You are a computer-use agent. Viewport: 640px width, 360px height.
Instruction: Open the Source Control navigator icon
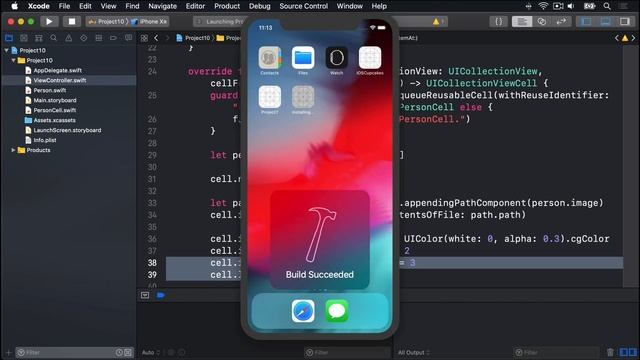pyautogui.click(x=24, y=38)
